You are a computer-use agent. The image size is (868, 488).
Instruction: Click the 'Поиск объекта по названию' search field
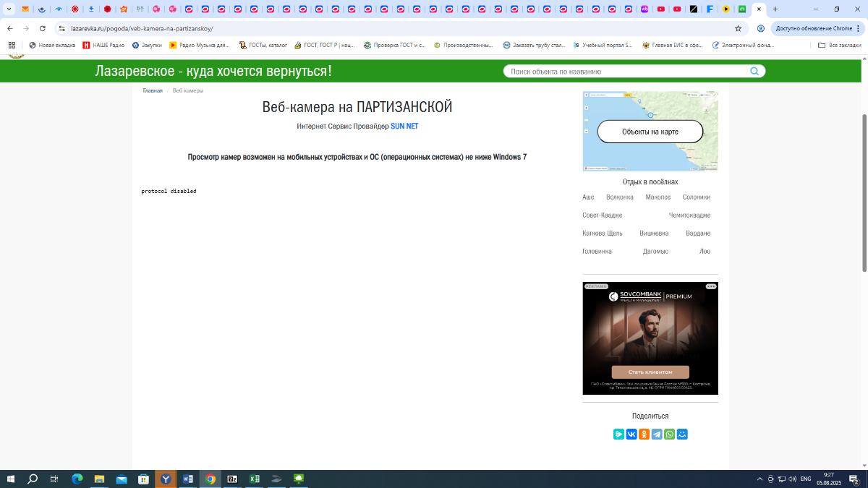pos(626,72)
